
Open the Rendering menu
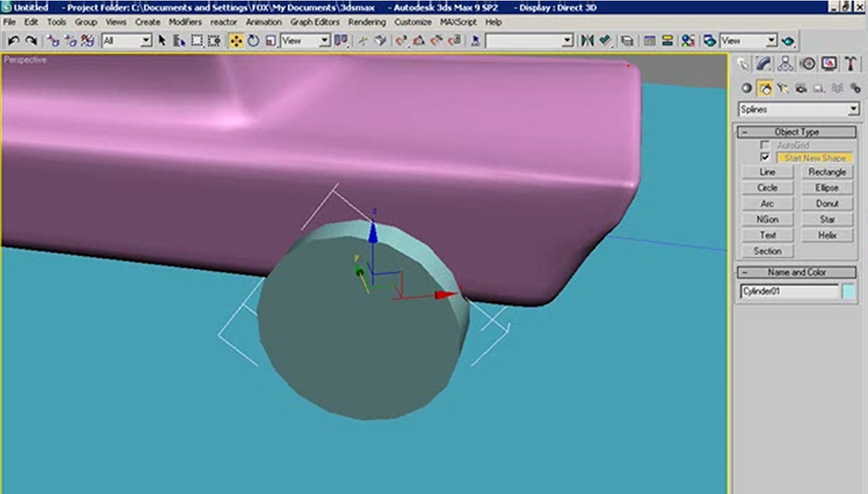point(367,21)
